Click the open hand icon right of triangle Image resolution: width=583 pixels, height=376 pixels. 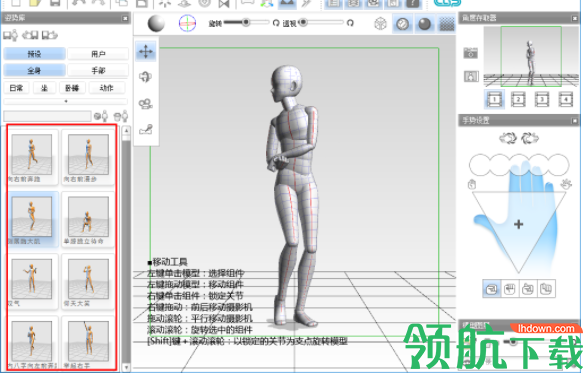(x=566, y=184)
